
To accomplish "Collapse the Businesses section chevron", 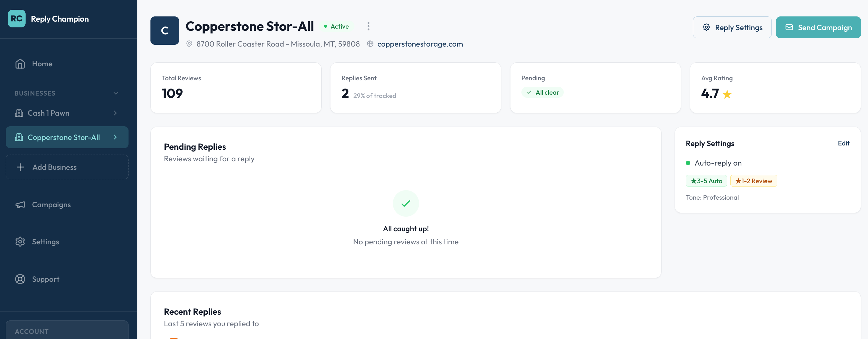I will [x=115, y=93].
